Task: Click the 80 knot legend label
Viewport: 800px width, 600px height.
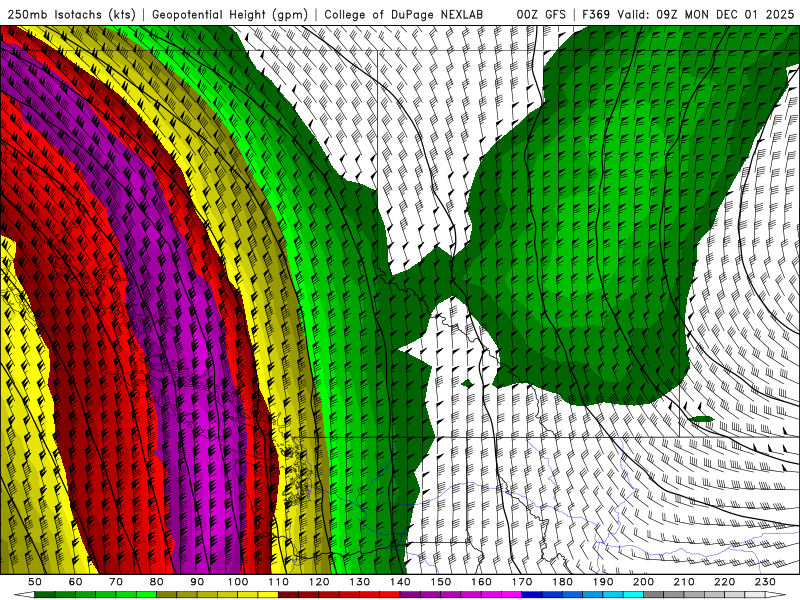Action: click(157, 582)
